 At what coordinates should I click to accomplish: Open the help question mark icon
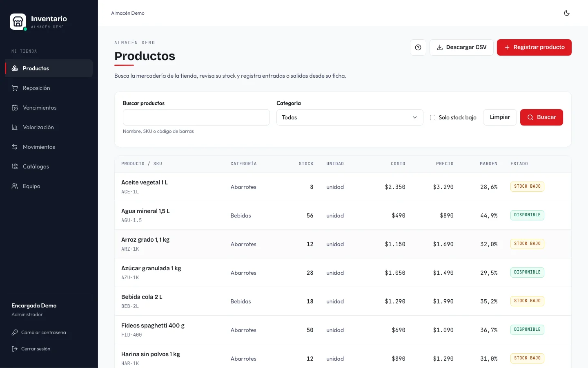pyautogui.click(x=418, y=47)
